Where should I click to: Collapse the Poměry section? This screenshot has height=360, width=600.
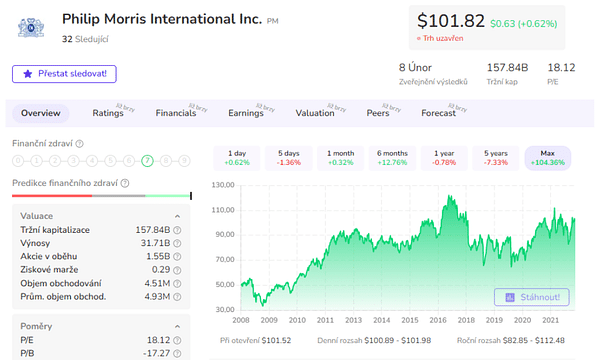tap(178, 326)
